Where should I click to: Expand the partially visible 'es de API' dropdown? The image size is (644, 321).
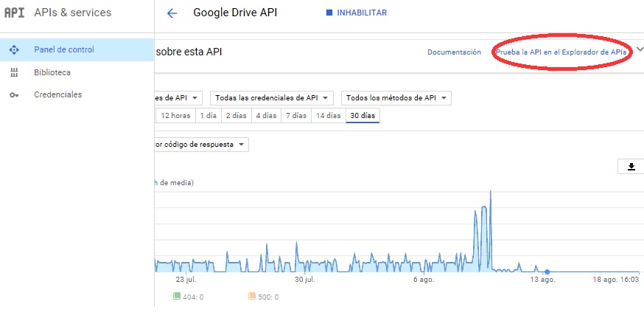[178, 98]
